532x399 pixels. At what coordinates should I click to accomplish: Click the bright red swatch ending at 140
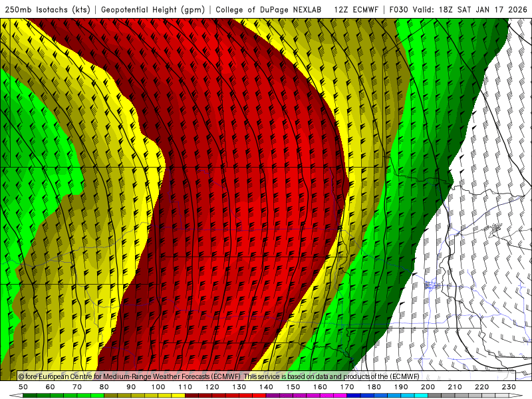259,396
